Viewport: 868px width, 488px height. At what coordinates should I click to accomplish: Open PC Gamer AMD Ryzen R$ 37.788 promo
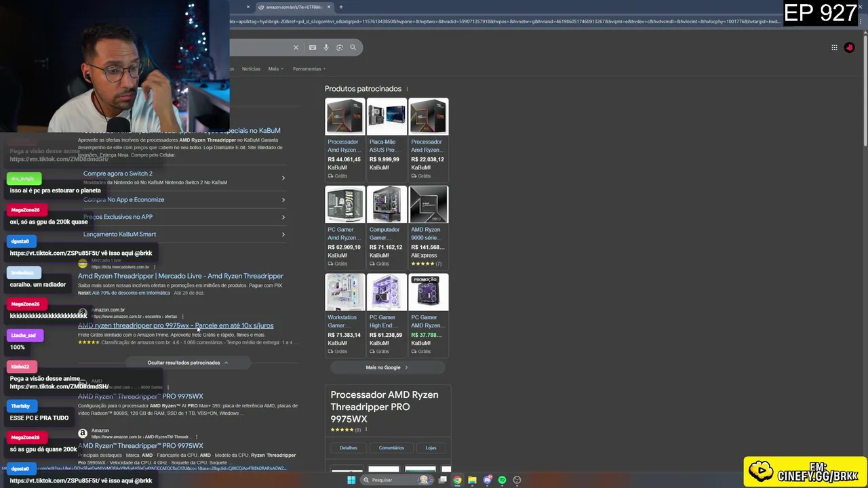[x=429, y=314]
